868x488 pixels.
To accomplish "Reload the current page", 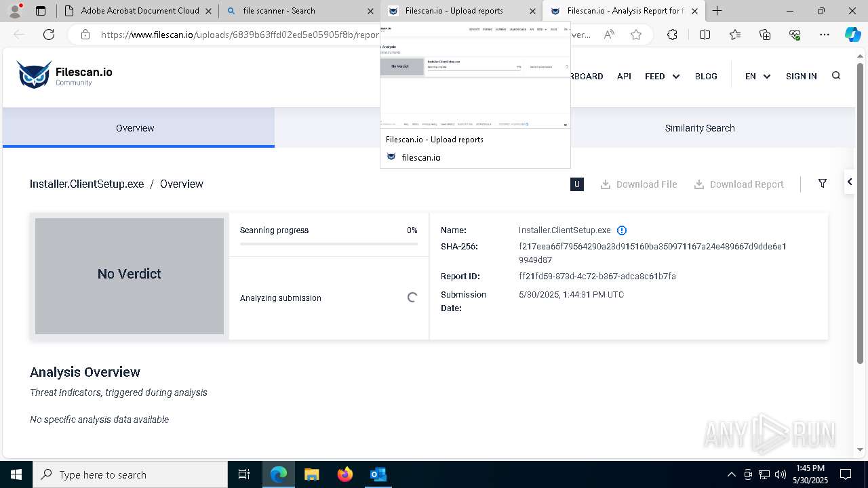I will (x=49, y=35).
